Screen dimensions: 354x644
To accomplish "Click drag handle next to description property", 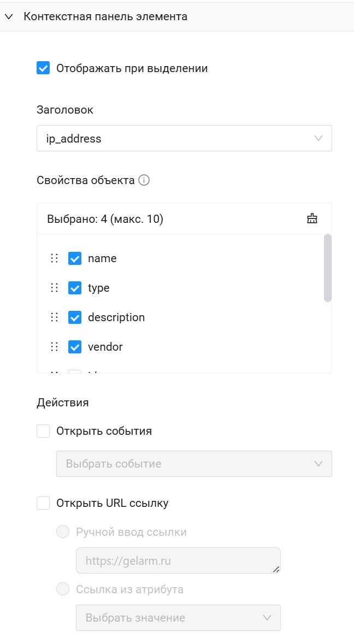I will tap(54, 317).
